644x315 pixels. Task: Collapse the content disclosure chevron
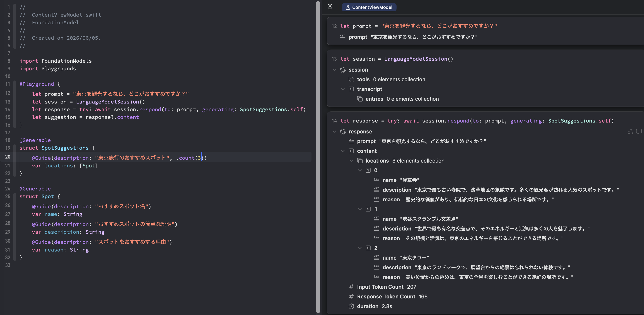343,151
